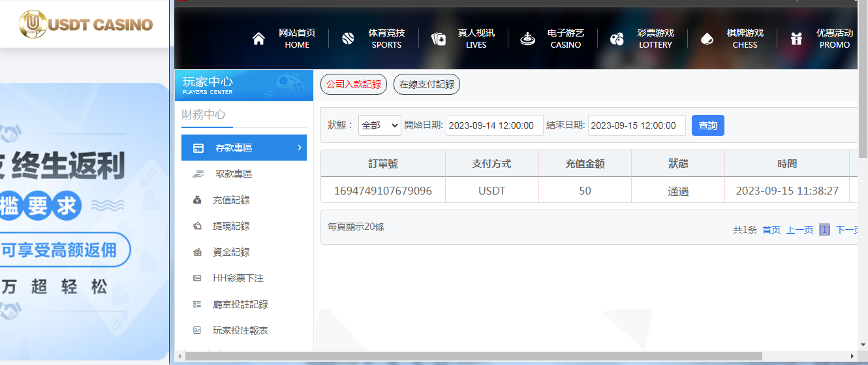The image size is (868, 365).
Task: Click the home icon in navigation bar
Action: coord(258,39)
